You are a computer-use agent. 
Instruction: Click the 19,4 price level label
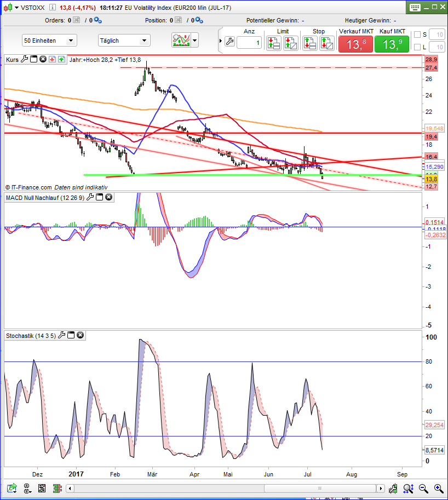431,136
